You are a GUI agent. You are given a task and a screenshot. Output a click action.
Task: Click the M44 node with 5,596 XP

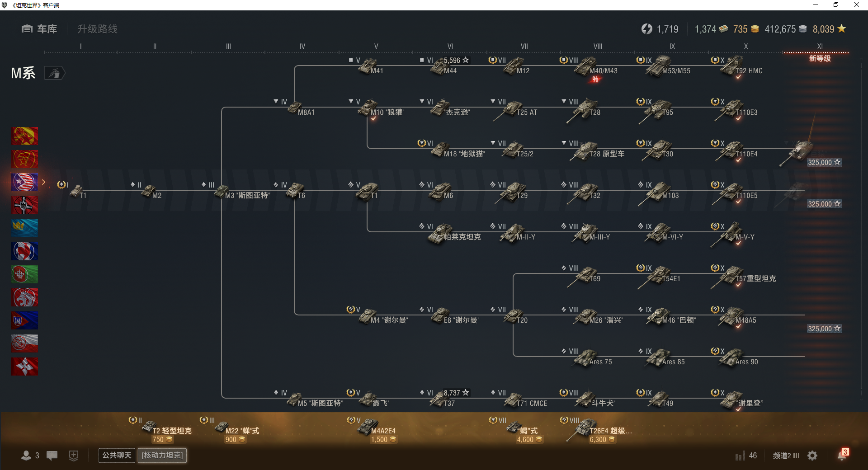tap(445, 66)
